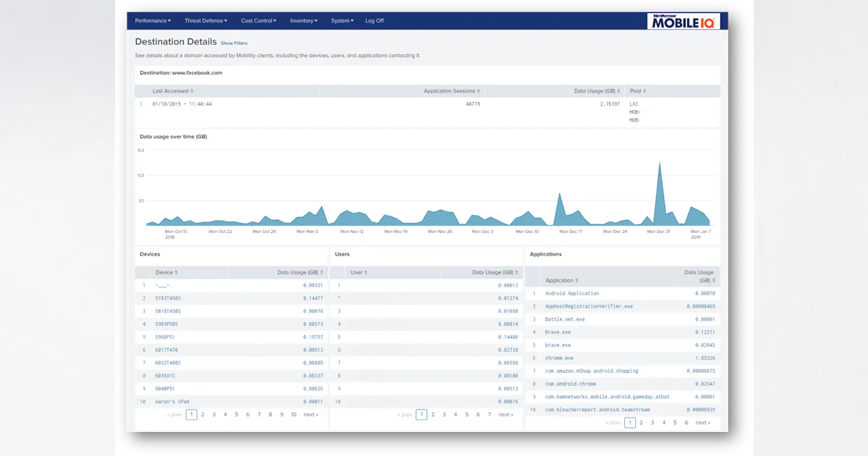
Task: Click the NetMotion MOBILE IQ logo
Action: [684, 20]
